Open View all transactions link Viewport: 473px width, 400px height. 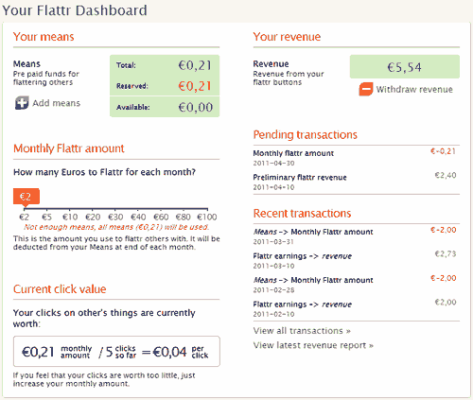click(x=302, y=331)
